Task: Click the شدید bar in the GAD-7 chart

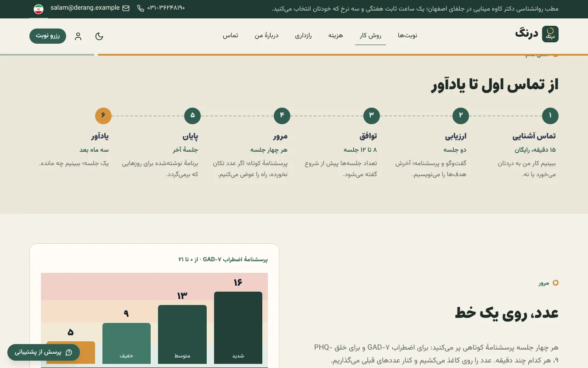Action: click(238, 328)
